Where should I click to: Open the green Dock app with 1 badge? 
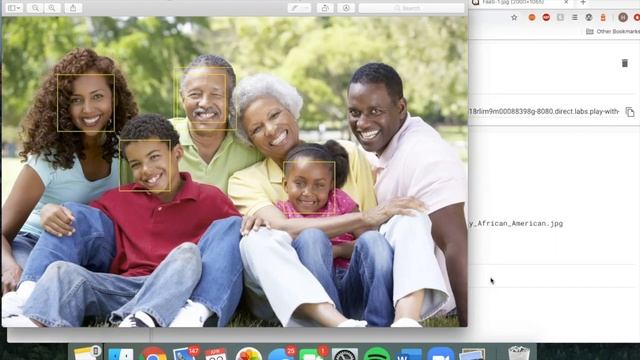(x=313, y=353)
